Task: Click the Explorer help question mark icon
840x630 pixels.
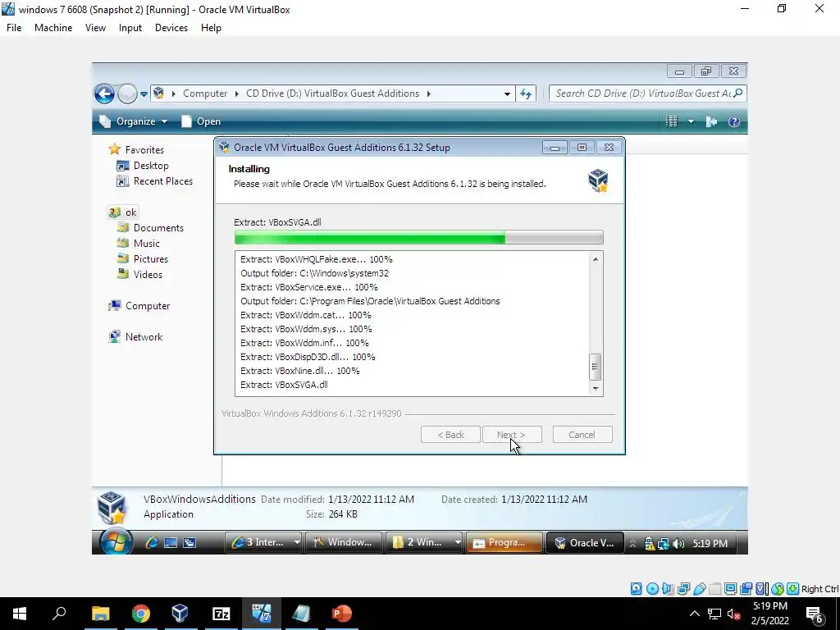Action: [734, 121]
